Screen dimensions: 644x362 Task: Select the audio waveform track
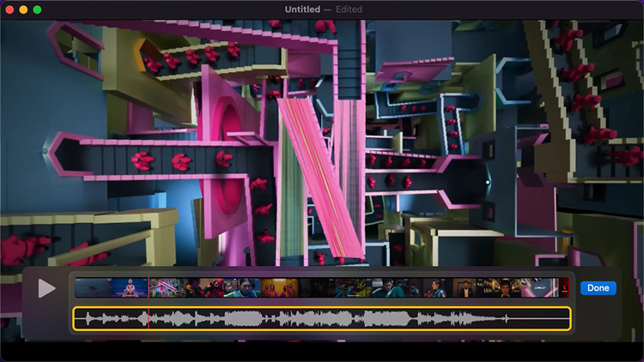point(322,318)
